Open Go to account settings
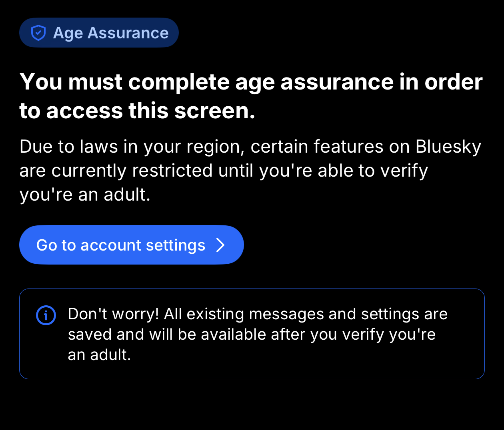504x430 pixels. tap(131, 245)
